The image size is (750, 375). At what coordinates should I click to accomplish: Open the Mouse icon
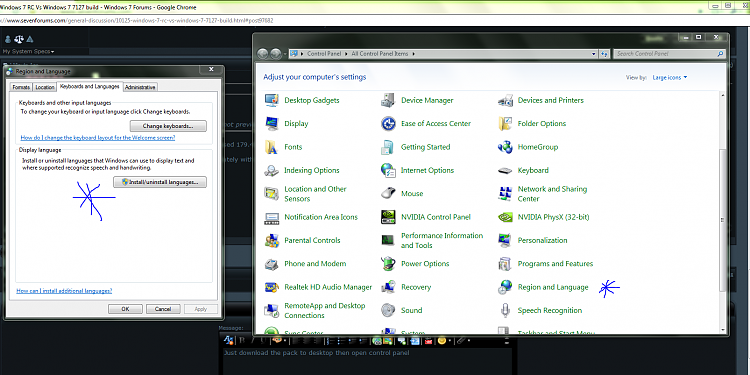(x=388, y=194)
